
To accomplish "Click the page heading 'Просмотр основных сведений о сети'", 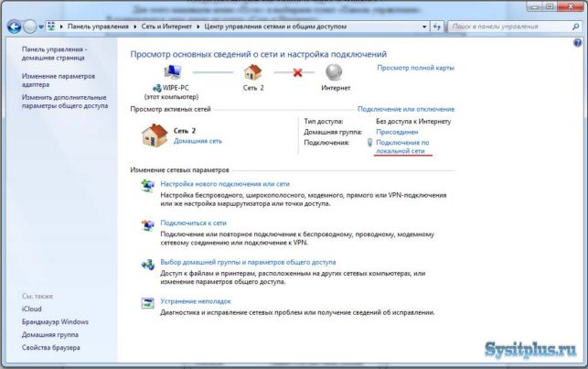I will click(259, 54).
